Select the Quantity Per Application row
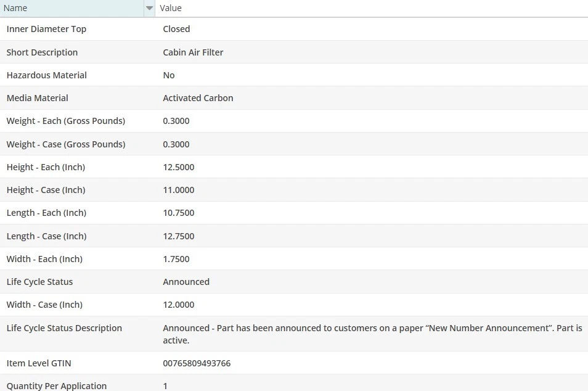This screenshot has height=391, width=588. pyautogui.click(x=57, y=386)
